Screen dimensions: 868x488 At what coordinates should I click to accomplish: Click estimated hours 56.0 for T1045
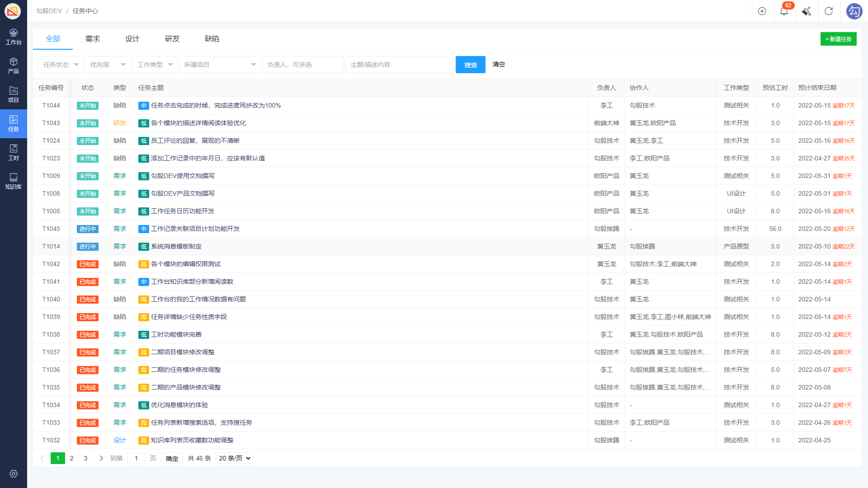coord(775,229)
